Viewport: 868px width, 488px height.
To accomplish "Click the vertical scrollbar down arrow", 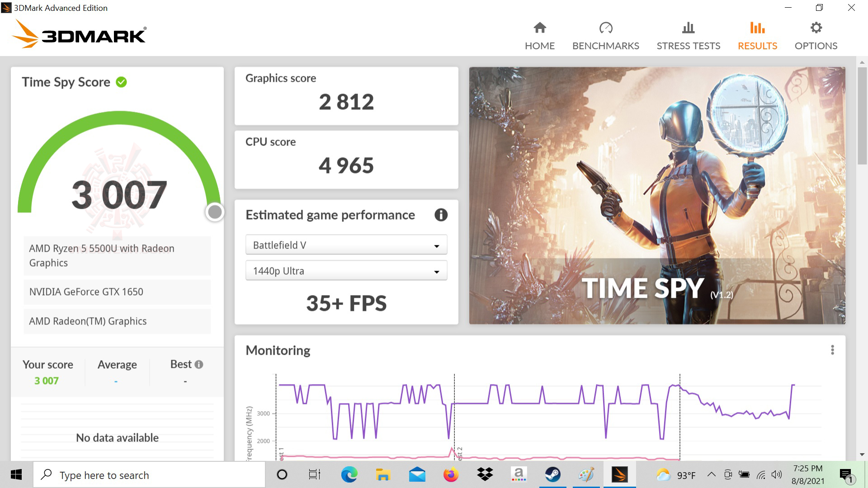I will [862, 455].
